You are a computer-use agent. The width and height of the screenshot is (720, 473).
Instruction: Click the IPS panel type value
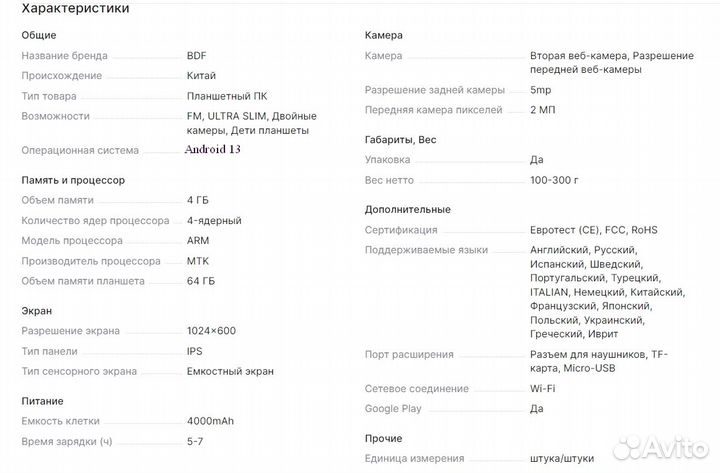pyautogui.click(x=194, y=351)
